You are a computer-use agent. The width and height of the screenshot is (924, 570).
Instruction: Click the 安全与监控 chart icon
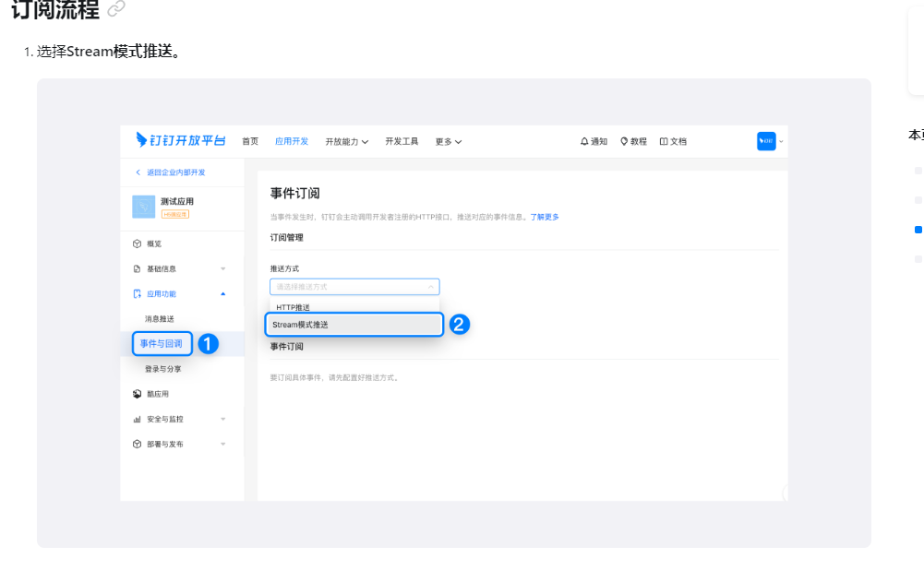tap(138, 420)
